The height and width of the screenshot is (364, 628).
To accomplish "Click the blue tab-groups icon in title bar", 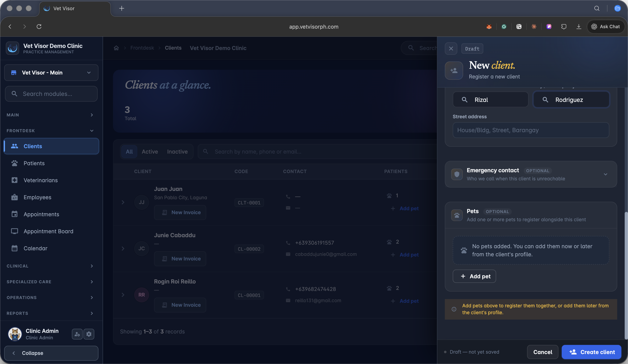I will [618, 9].
